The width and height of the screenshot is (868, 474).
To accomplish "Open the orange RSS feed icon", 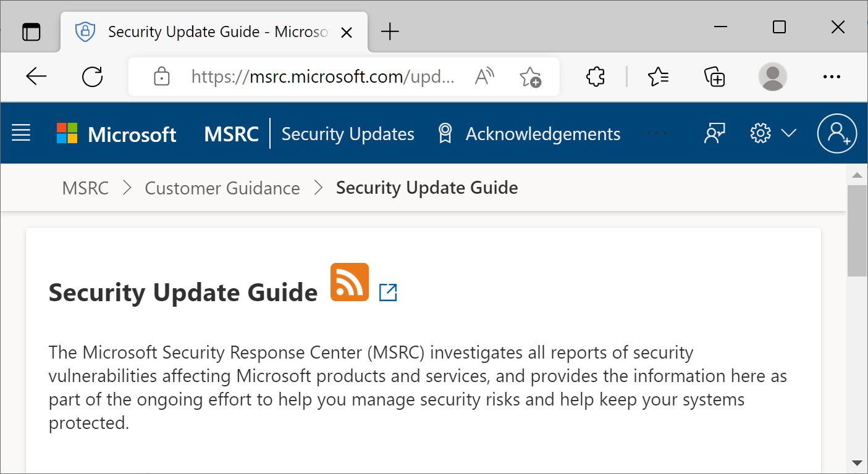I will 350,282.
